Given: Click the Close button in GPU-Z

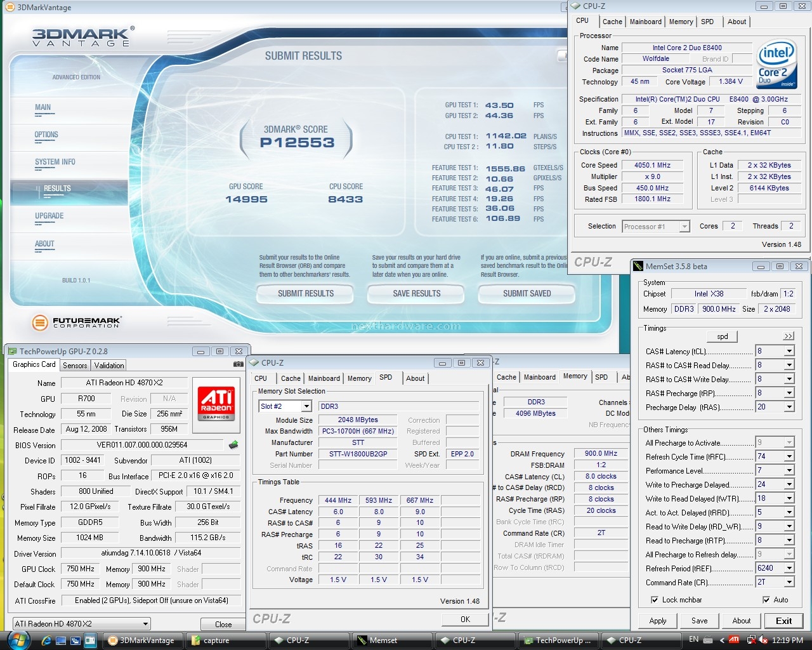Looking at the screenshot, I should pos(223,625).
